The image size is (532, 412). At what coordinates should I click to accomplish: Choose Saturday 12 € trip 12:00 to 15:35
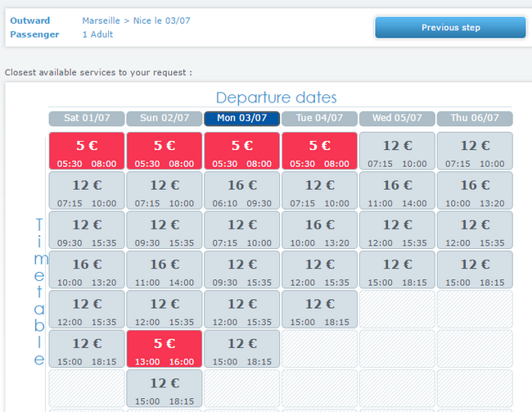(87, 309)
